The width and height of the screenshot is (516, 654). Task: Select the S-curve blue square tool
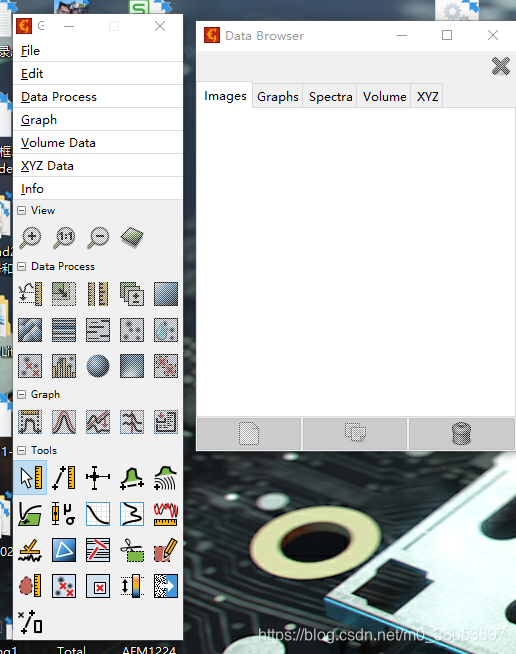pyautogui.click(x=132, y=514)
